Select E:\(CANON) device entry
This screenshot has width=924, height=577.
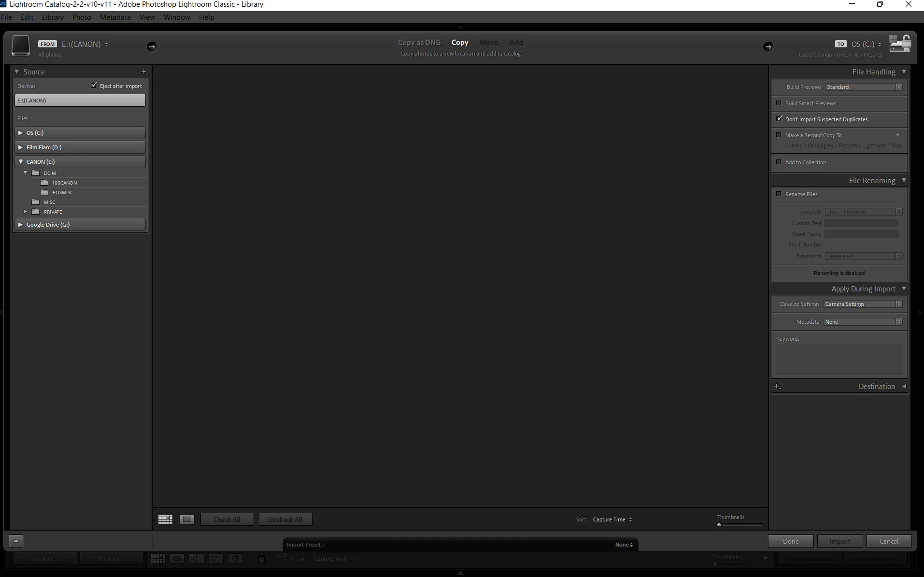coord(80,100)
